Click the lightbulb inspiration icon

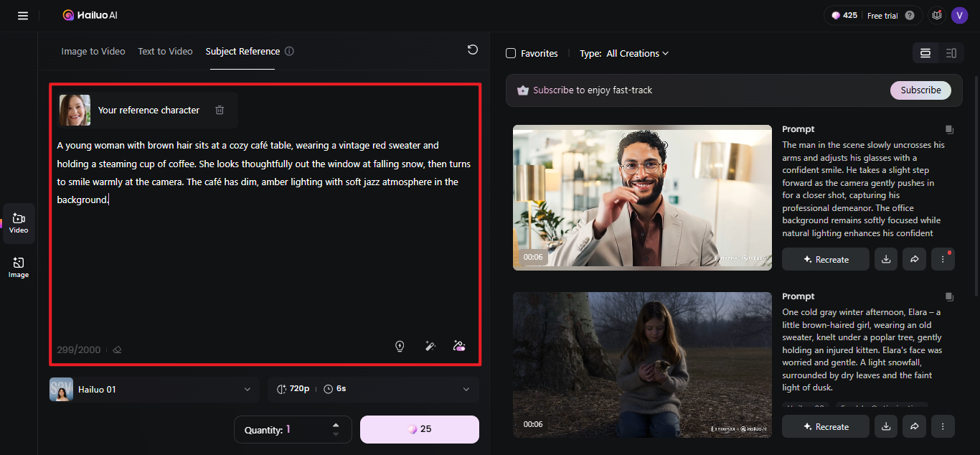[x=400, y=346]
